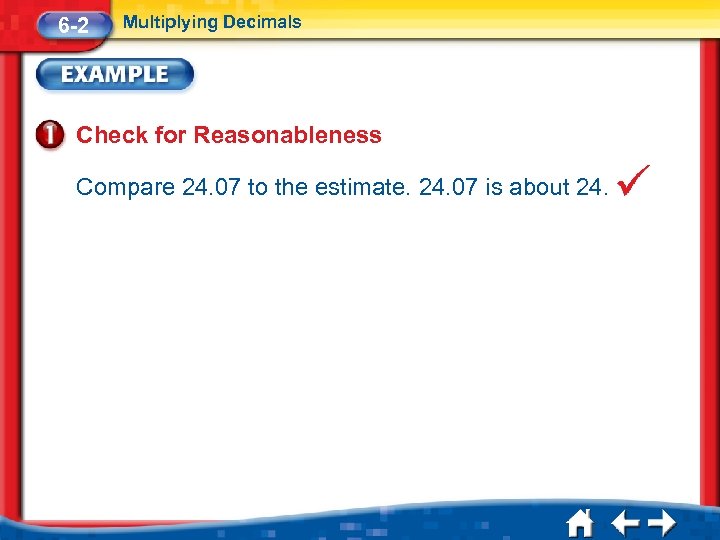Image resolution: width=720 pixels, height=540 pixels.
Task: Click the 6-2 lesson badge
Action: tap(74, 25)
